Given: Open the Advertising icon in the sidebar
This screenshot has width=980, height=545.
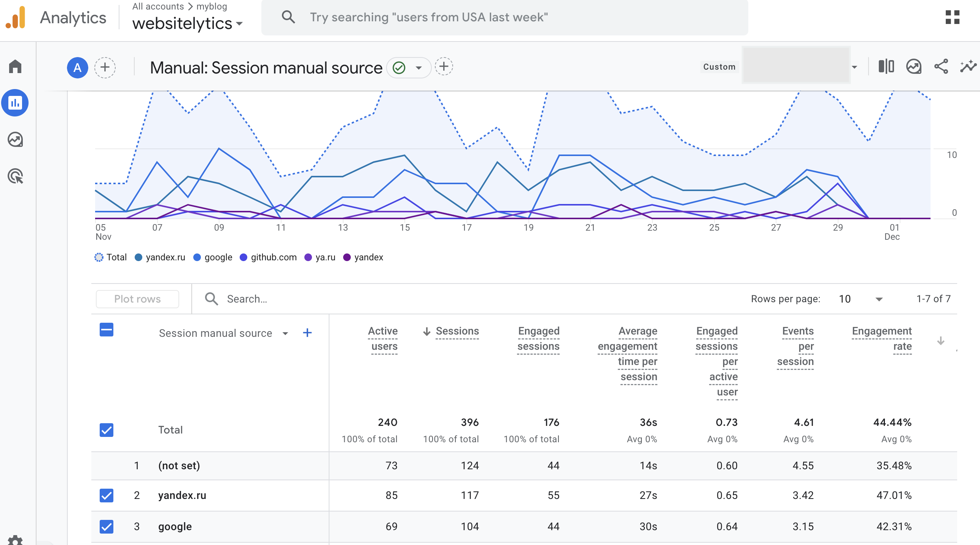Looking at the screenshot, I should 15,176.
